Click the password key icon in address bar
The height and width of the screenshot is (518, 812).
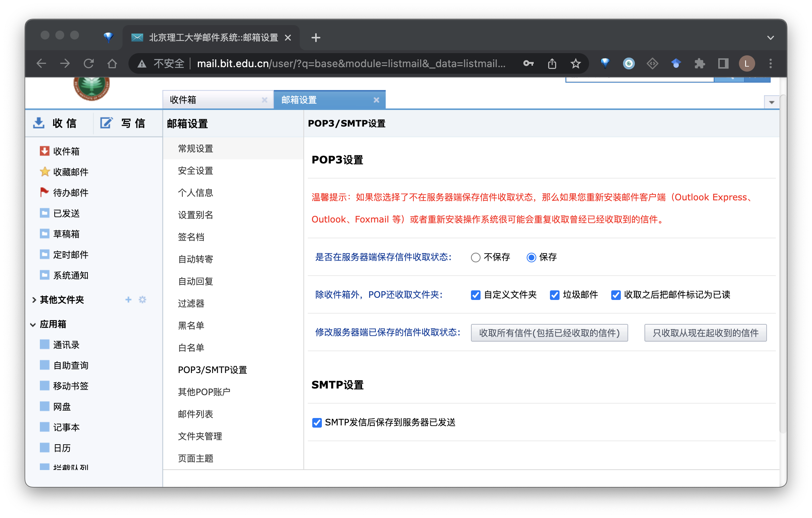(x=528, y=64)
